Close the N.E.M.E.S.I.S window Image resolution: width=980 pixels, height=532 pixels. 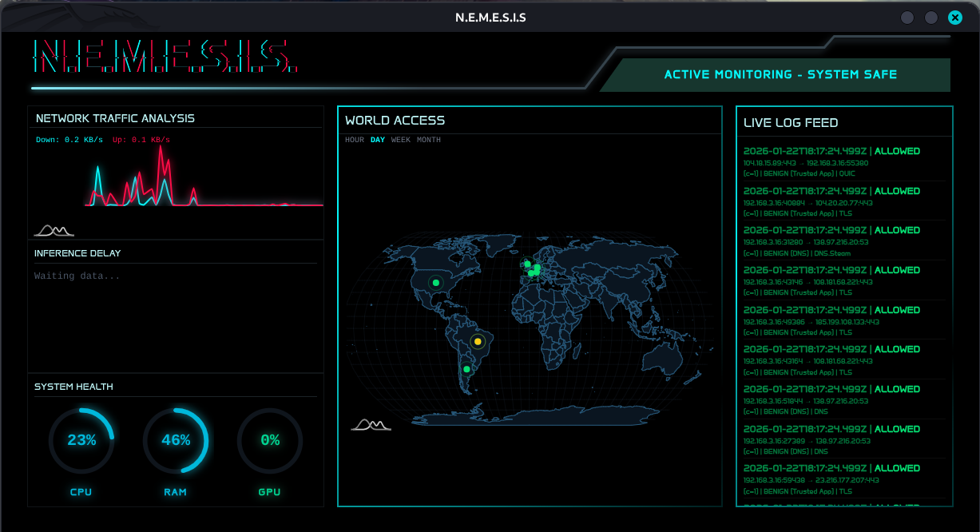click(954, 18)
